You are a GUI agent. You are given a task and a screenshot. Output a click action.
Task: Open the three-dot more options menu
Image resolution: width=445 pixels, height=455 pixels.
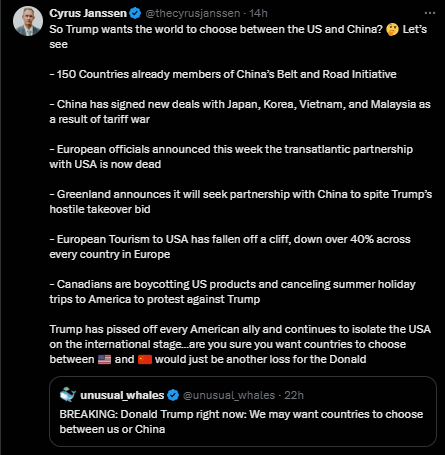point(430,13)
